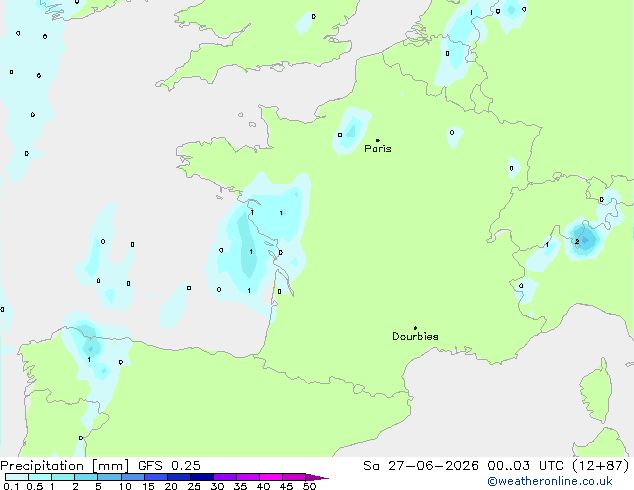
Task: Click the Dourbies location label
Action: pos(415,336)
